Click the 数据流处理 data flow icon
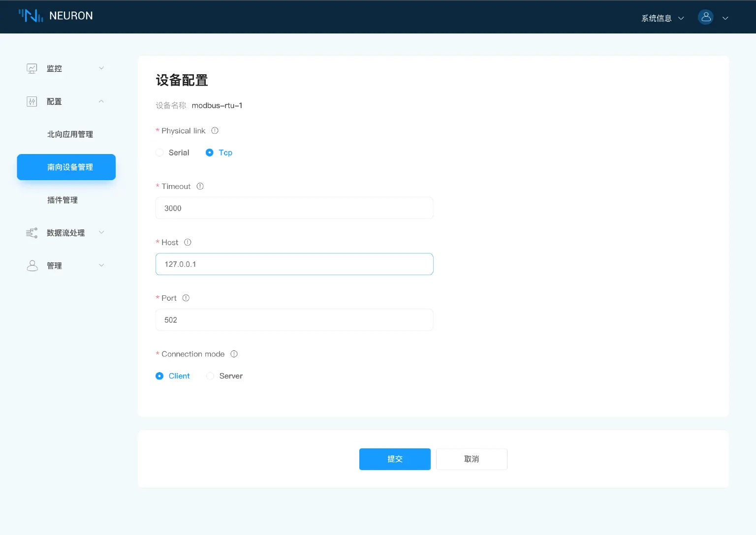 point(31,232)
